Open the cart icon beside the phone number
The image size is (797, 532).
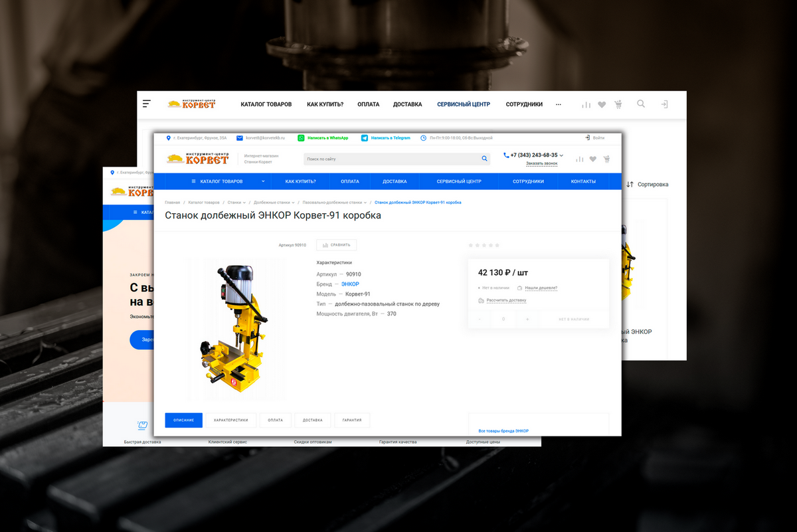pos(606,159)
